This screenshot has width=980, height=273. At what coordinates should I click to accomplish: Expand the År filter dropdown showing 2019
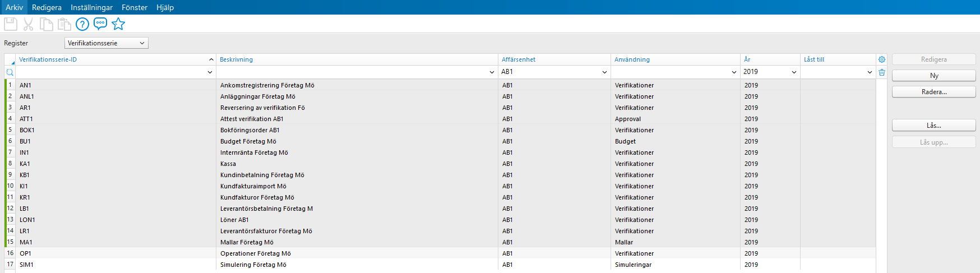point(794,72)
